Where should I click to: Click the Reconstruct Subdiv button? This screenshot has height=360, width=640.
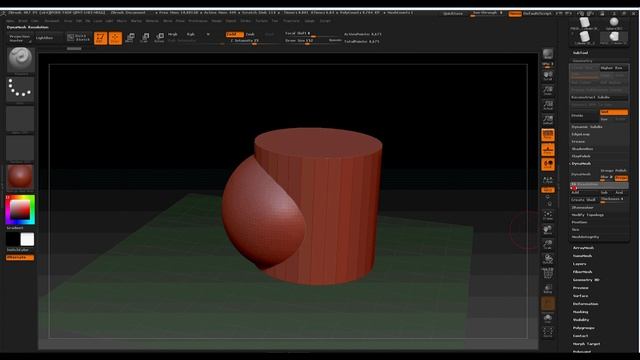coord(599,97)
